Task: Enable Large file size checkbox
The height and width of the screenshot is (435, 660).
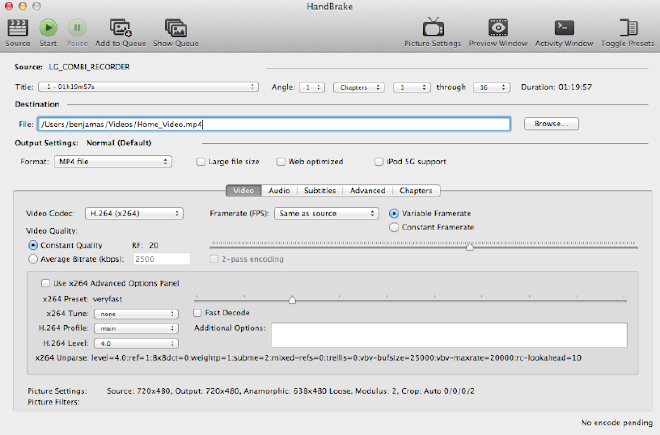Action: point(201,162)
